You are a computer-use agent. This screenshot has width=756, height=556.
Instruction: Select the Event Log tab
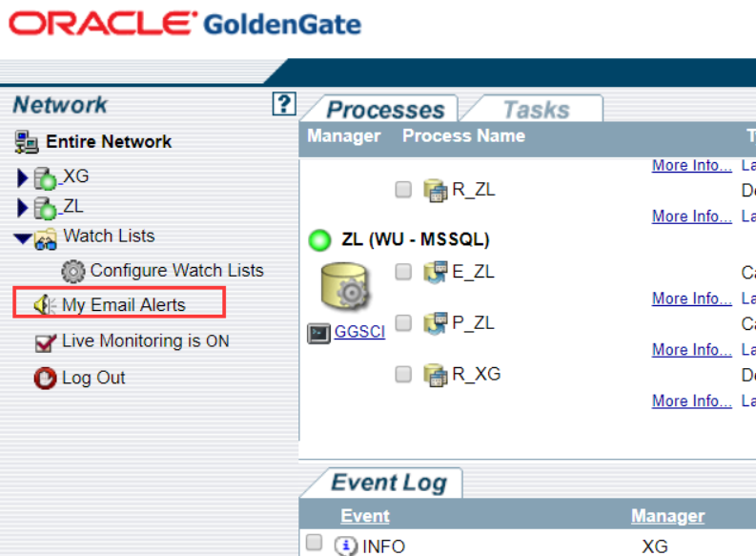(x=389, y=483)
